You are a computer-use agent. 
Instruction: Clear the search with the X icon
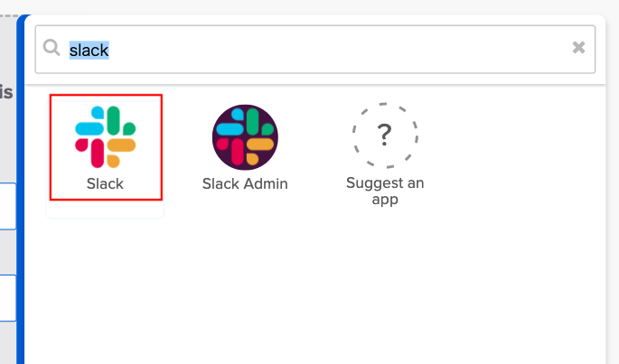(x=578, y=48)
